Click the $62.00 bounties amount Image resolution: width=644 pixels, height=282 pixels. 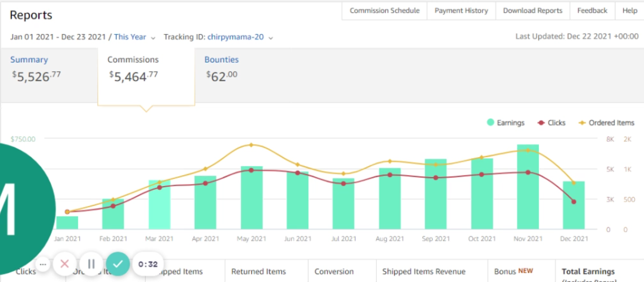tap(222, 76)
